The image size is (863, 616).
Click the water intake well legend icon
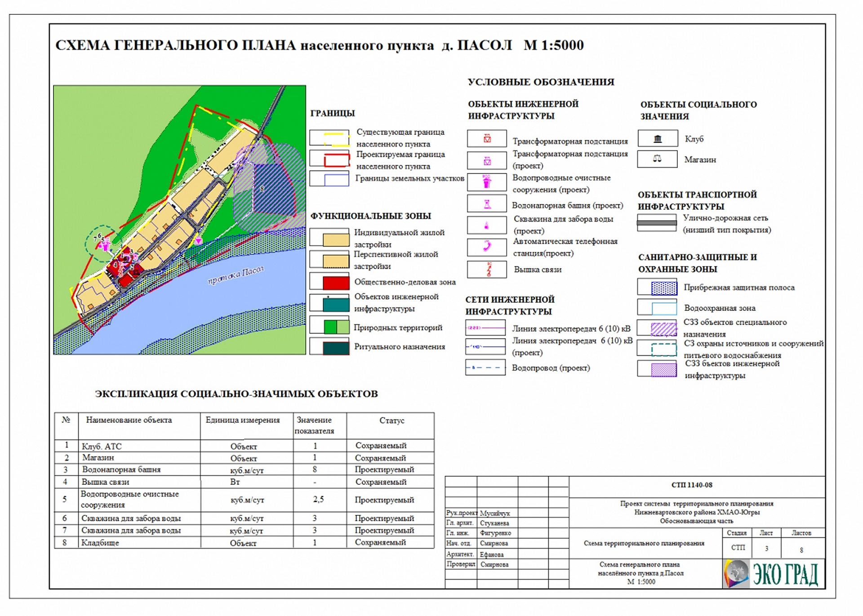487,225
